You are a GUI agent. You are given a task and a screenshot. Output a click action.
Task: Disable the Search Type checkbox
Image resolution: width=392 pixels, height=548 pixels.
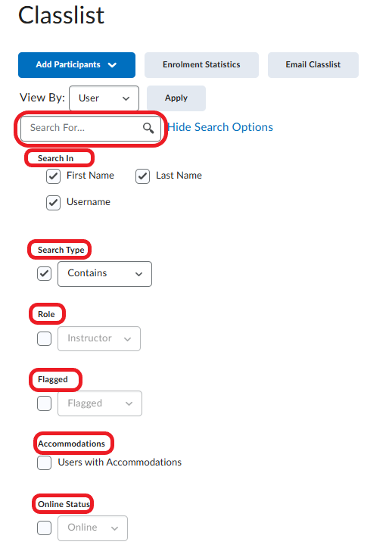click(45, 274)
